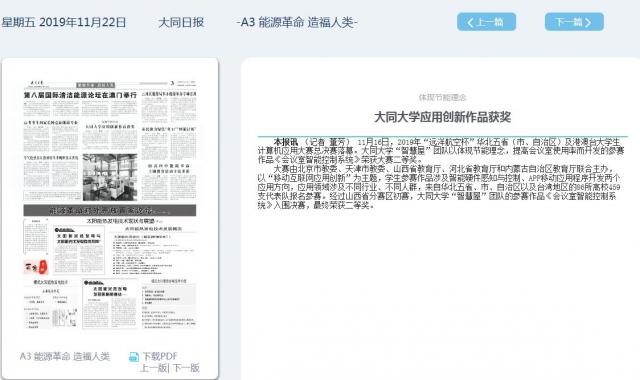Viewport: 640px width, 380px height.
Task: Open the previous page with 上一版 link
Action: coord(153,368)
